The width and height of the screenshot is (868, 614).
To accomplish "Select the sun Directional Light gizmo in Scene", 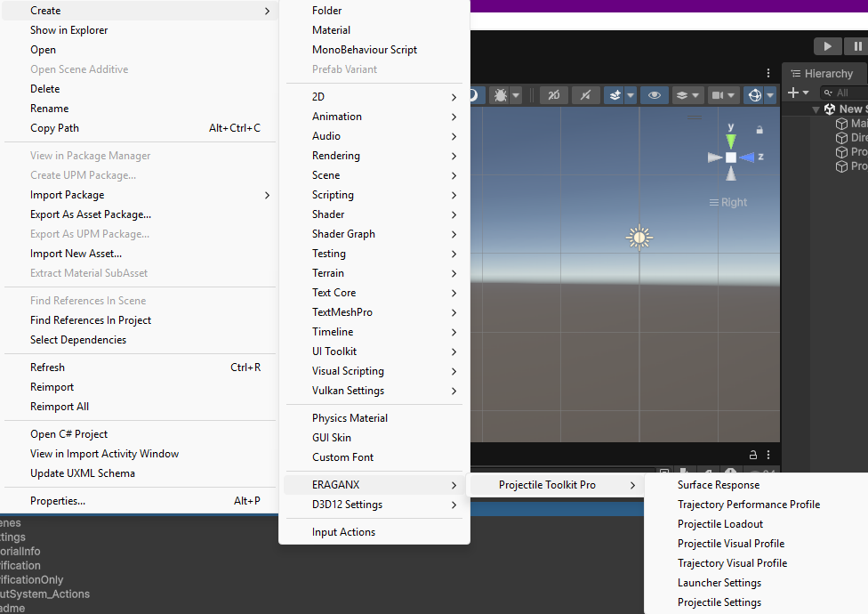I will point(639,238).
